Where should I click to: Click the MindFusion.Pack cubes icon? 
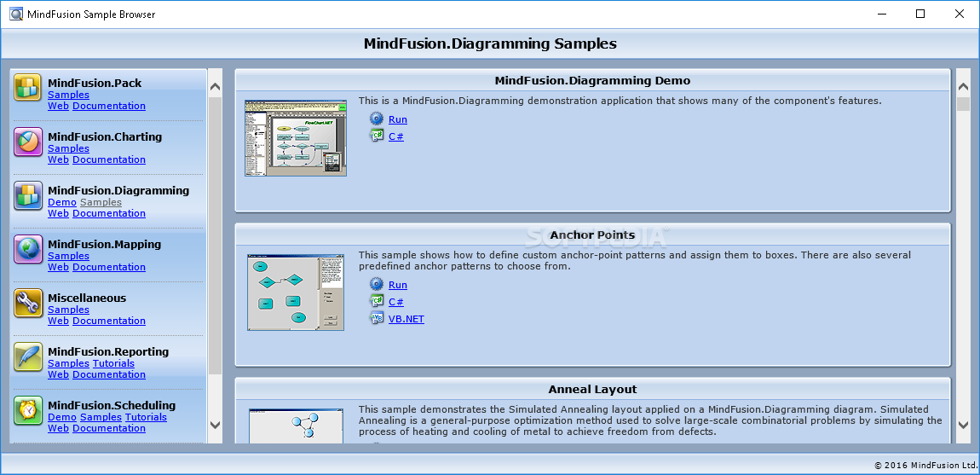[x=28, y=88]
